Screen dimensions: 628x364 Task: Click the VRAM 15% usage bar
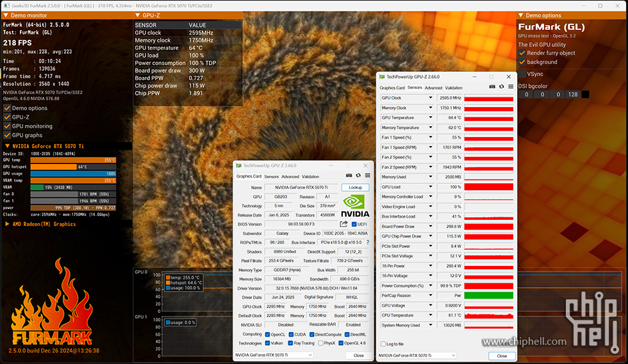click(73, 187)
